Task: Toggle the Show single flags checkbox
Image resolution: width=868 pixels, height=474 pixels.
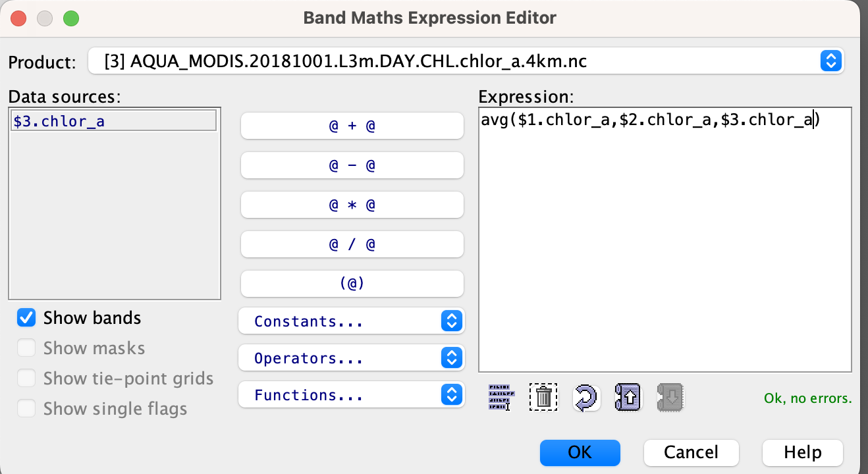Action: click(x=26, y=409)
